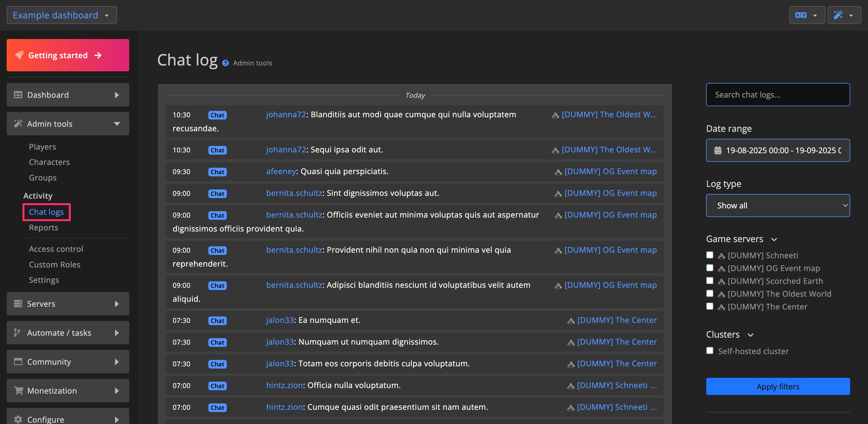The width and height of the screenshot is (868, 424).
Task: Check the [DUMMY] Schneeti game server checkbox
Action: pyautogui.click(x=710, y=255)
